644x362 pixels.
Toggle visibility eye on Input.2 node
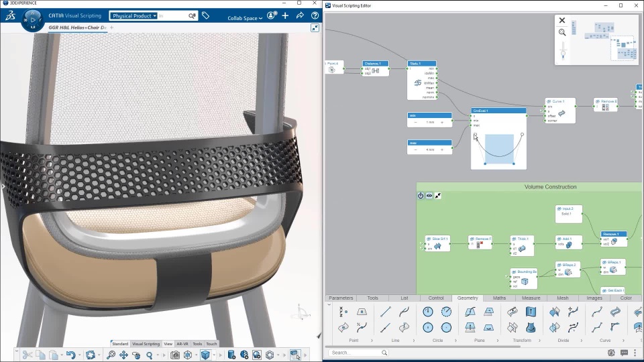(559, 208)
